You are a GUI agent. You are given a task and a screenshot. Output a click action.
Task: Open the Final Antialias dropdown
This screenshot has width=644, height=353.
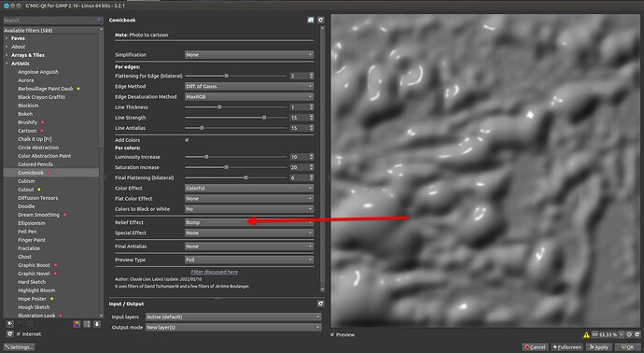tap(249, 247)
